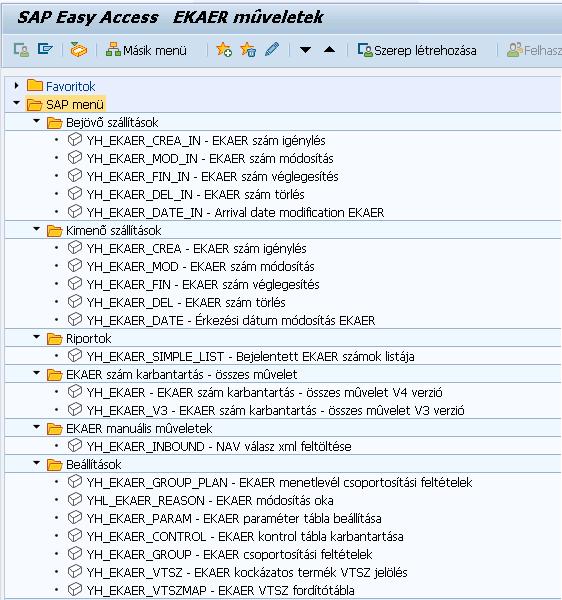Click the SAP menü label
The width and height of the screenshot is (562, 600).
pos(75,104)
